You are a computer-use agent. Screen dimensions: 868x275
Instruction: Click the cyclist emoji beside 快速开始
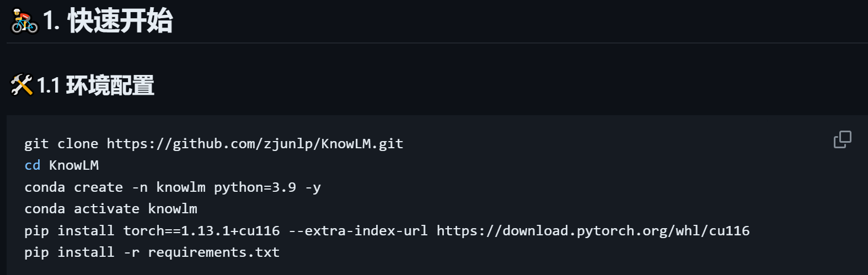24,21
